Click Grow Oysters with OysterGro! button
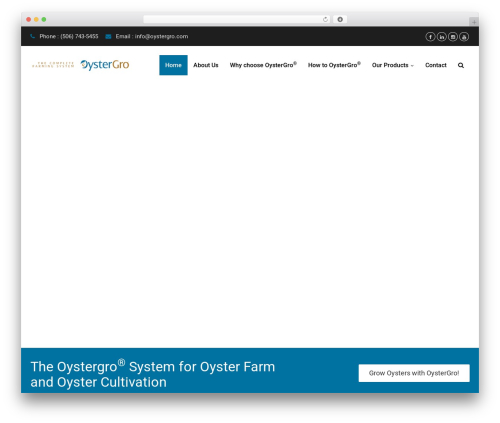This screenshot has width=500, height=423. [414, 373]
